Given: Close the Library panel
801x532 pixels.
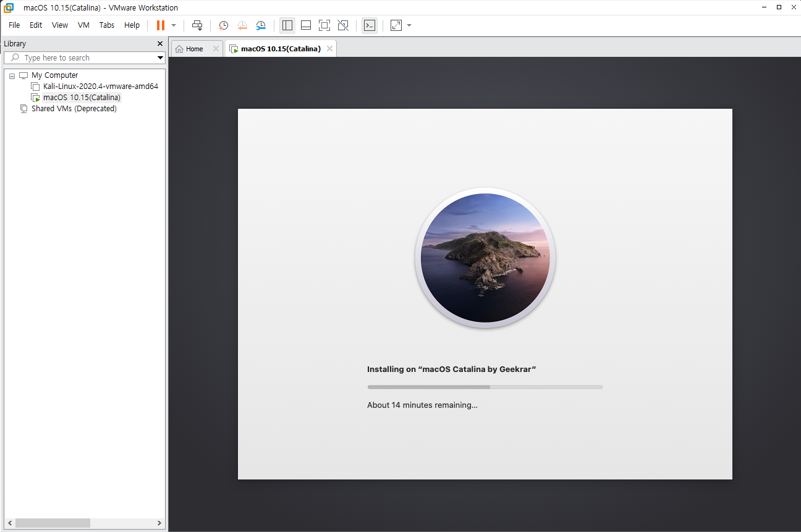Looking at the screenshot, I should tap(160, 44).
